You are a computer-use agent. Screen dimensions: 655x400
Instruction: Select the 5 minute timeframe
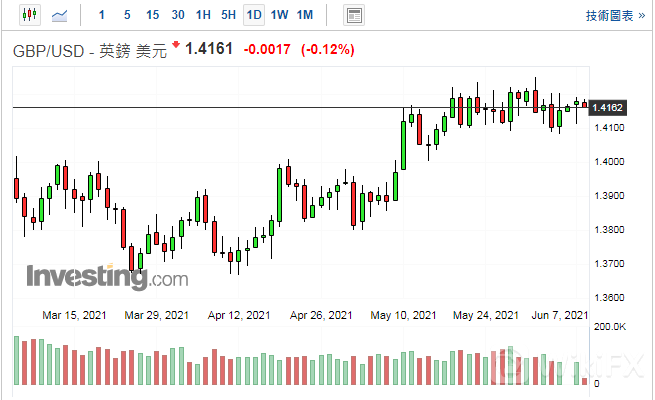(126, 15)
